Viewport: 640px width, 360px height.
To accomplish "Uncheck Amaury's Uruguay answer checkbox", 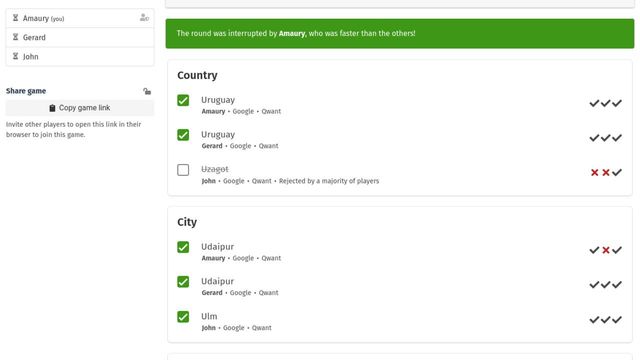I will (x=183, y=100).
